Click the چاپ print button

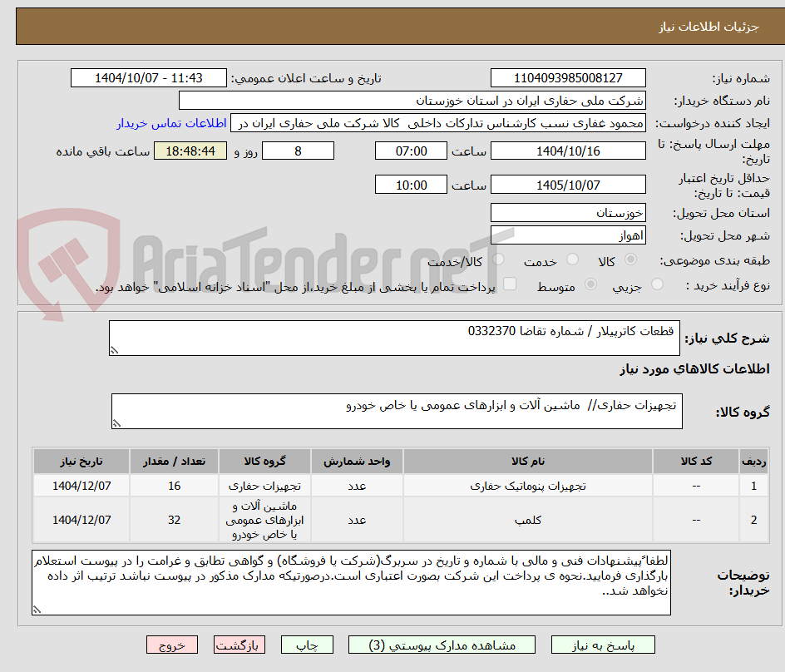[x=307, y=645]
